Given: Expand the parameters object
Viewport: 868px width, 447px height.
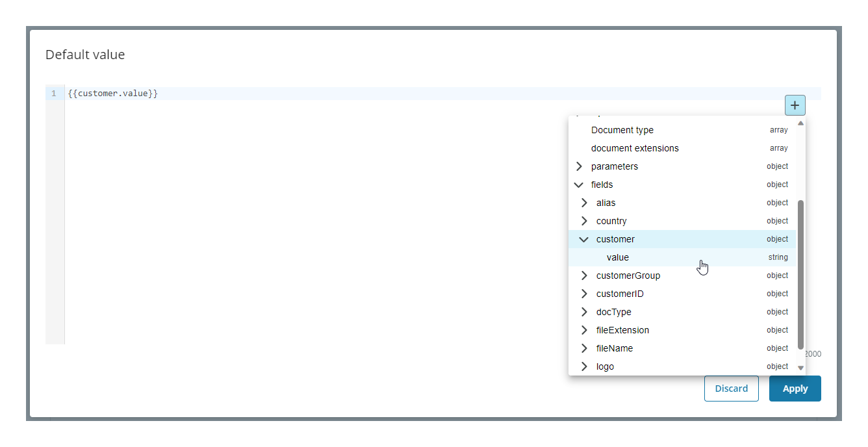Looking at the screenshot, I should tap(579, 166).
